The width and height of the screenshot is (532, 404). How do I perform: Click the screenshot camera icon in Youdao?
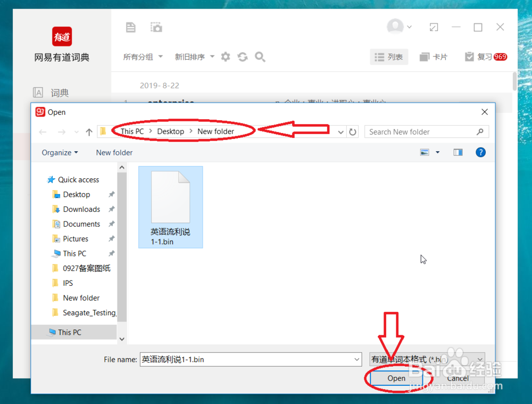(156, 27)
